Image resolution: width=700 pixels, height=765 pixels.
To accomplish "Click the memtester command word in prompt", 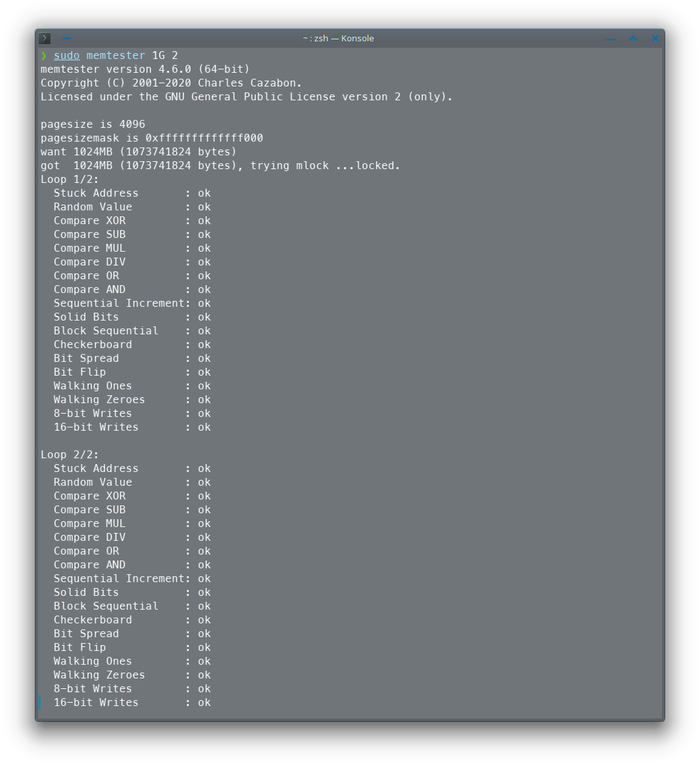I will [x=115, y=56].
